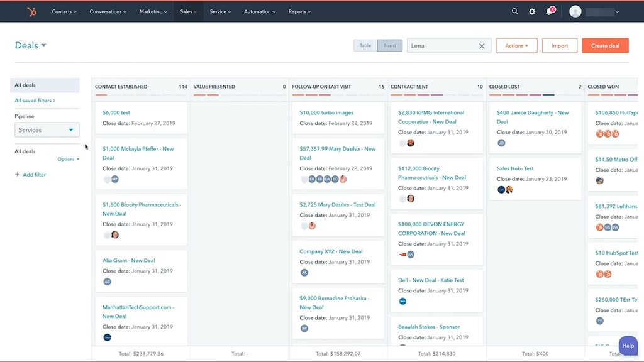The image size is (644, 362).
Task: Click avatar on Company XYZ deal card
Action: click(x=304, y=273)
